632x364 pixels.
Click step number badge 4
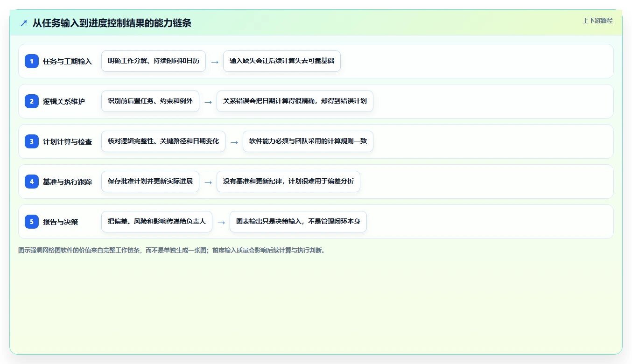(32, 182)
